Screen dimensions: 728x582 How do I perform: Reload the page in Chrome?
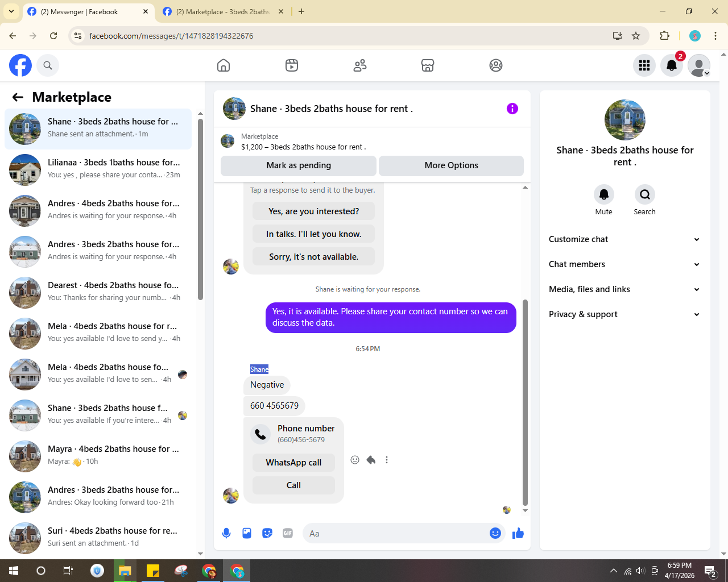point(53,36)
